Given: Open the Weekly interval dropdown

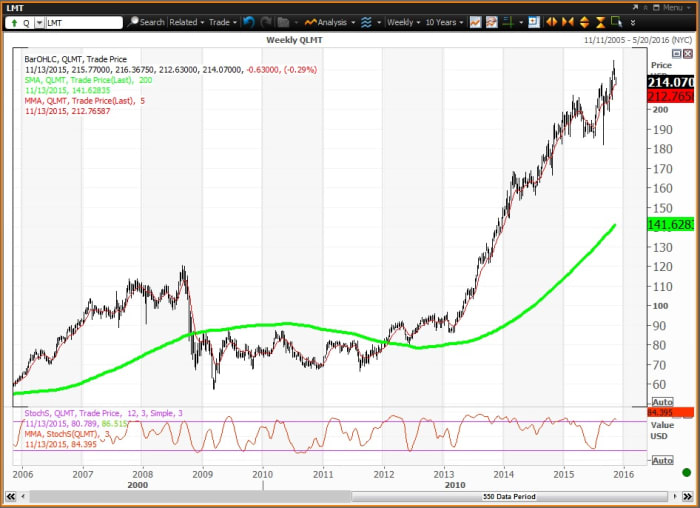Looking at the screenshot, I should coord(404,22).
